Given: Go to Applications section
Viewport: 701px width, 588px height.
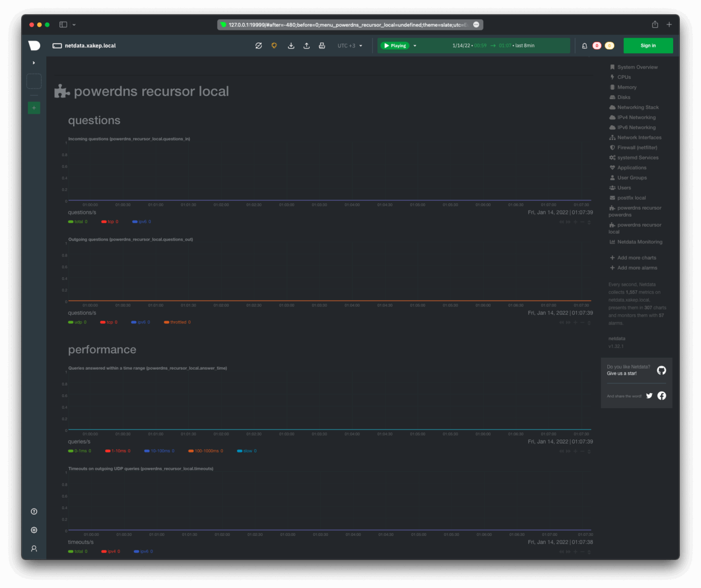Looking at the screenshot, I should coord(627,168).
